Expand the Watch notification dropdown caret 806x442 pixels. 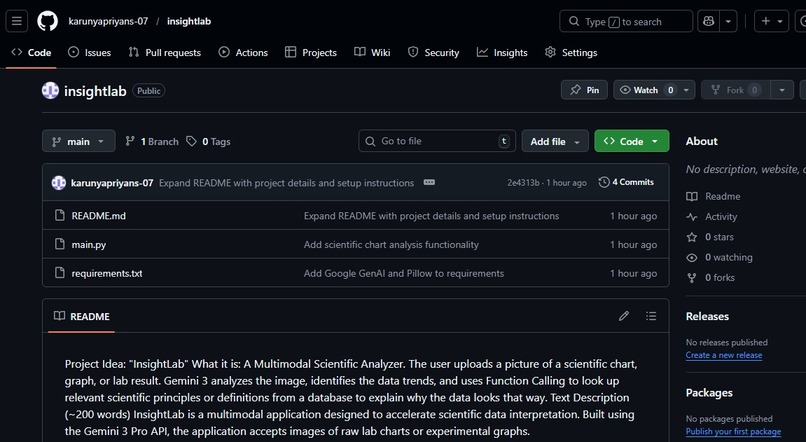686,90
